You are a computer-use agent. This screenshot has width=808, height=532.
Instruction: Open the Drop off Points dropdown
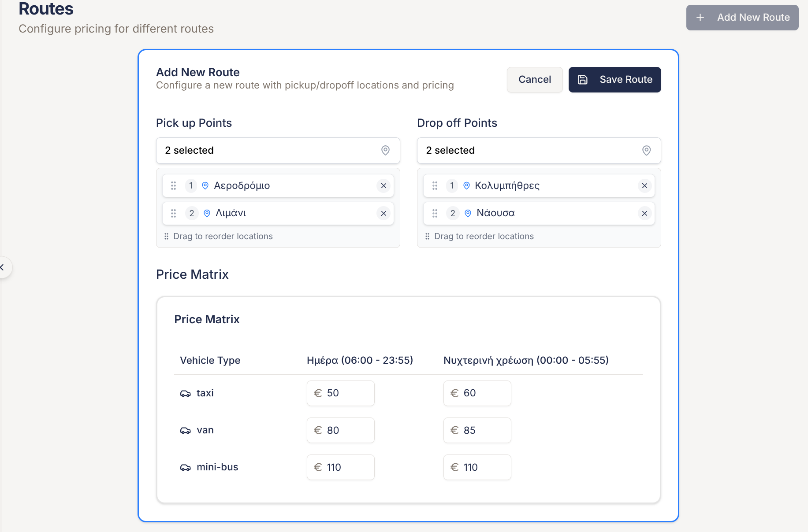(x=539, y=151)
